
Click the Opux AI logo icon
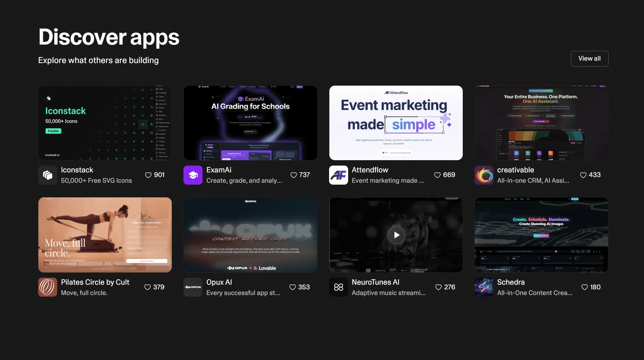click(193, 287)
